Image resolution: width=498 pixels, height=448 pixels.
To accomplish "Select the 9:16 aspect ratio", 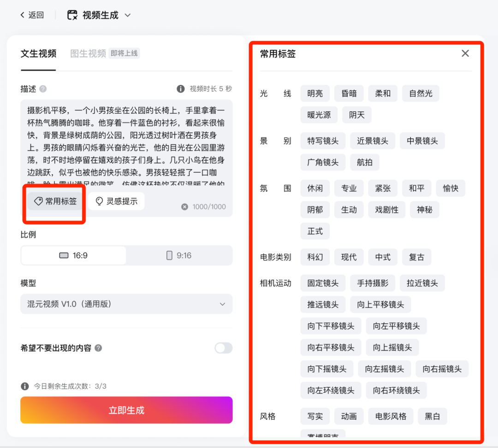I will click(x=179, y=256).
